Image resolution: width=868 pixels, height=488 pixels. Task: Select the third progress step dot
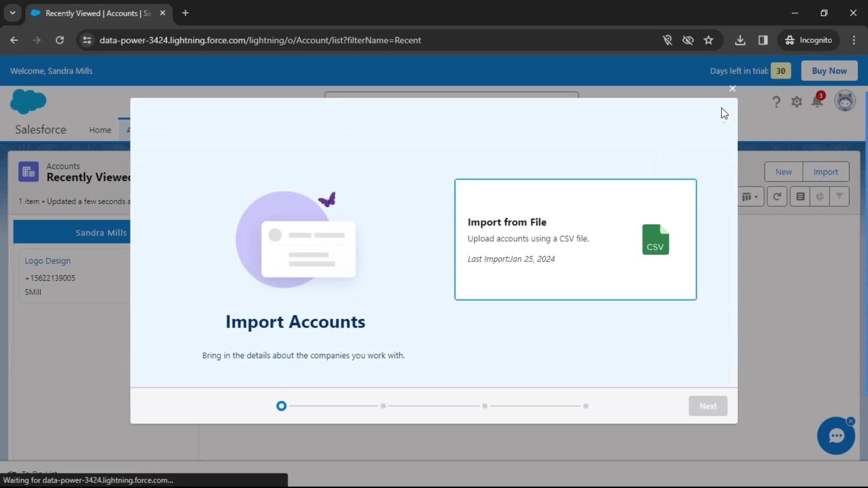(485, 406)
